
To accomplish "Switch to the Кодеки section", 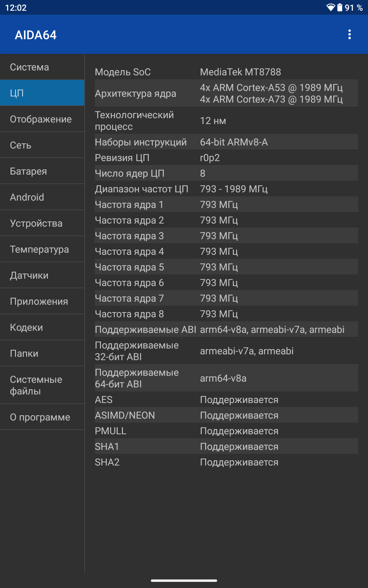I will [x=42, y=327].
